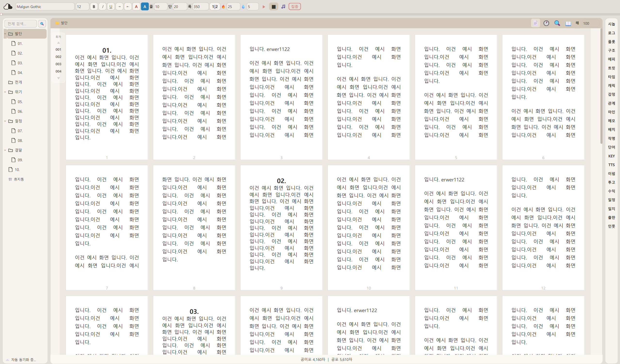The width and height of the screenshot is (620, 364).
Task: Toggle bold formatting
Action: tap(94, 7)
